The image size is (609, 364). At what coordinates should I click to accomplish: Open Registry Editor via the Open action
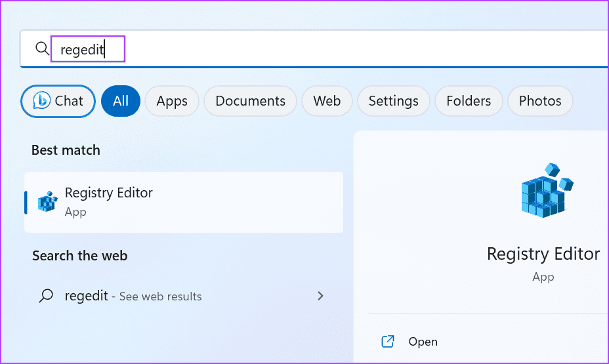(423, 342)
